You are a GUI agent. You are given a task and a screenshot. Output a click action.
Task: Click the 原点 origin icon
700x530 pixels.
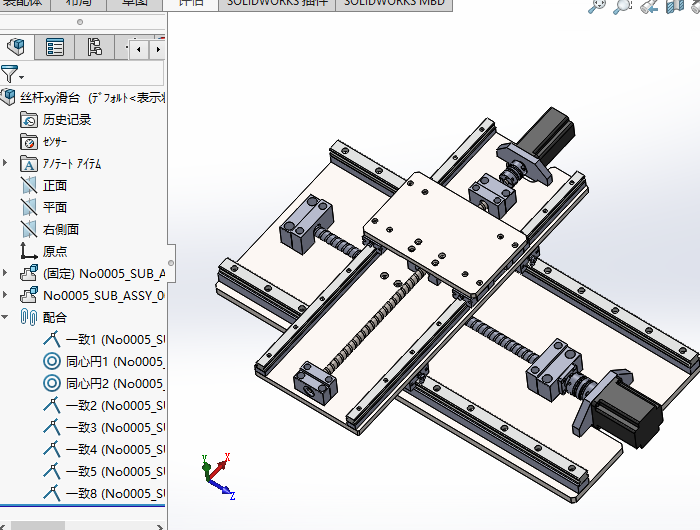(x=29, y=251)
